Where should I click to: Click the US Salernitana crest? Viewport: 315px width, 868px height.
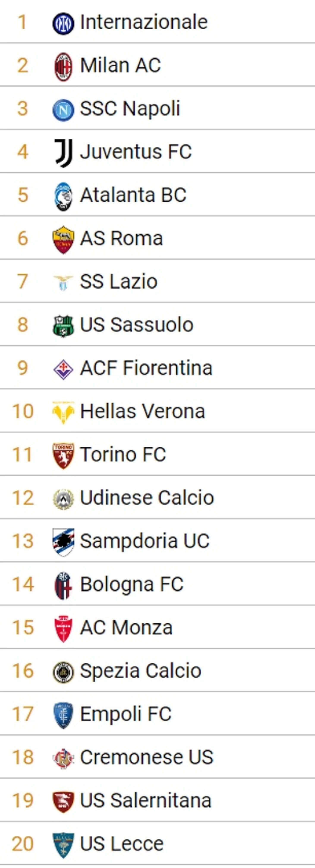coord(63,801)
